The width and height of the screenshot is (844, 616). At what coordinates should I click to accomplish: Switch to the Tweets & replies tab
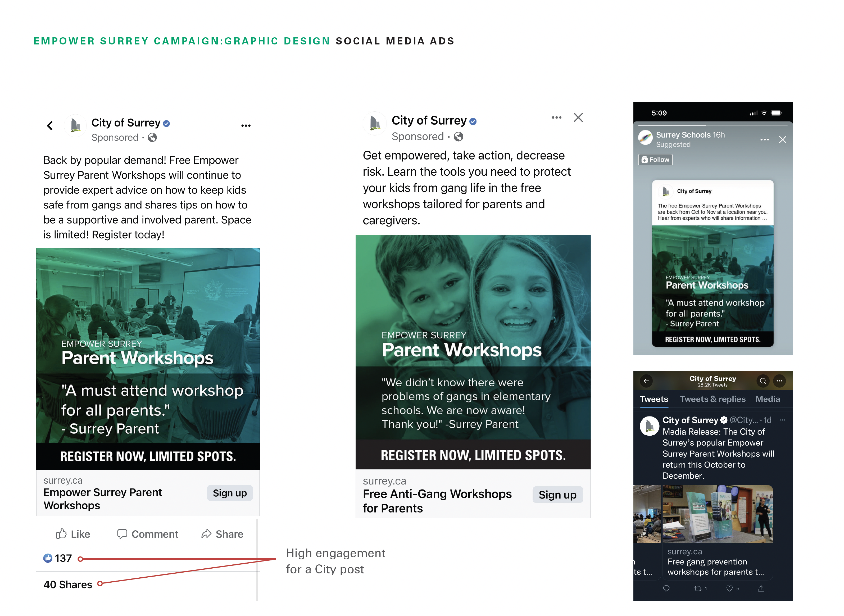click(x=713, y=399)
